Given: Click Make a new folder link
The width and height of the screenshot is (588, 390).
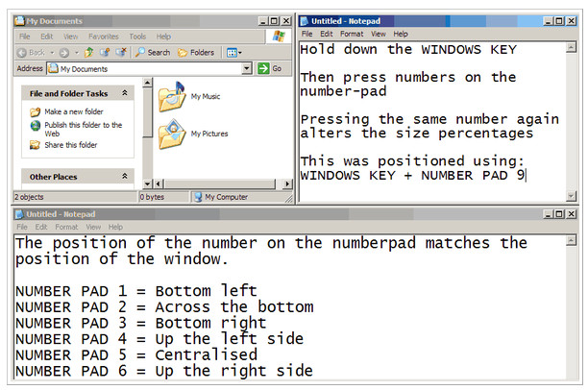Looking at the screenshot, I should point(73,111).
